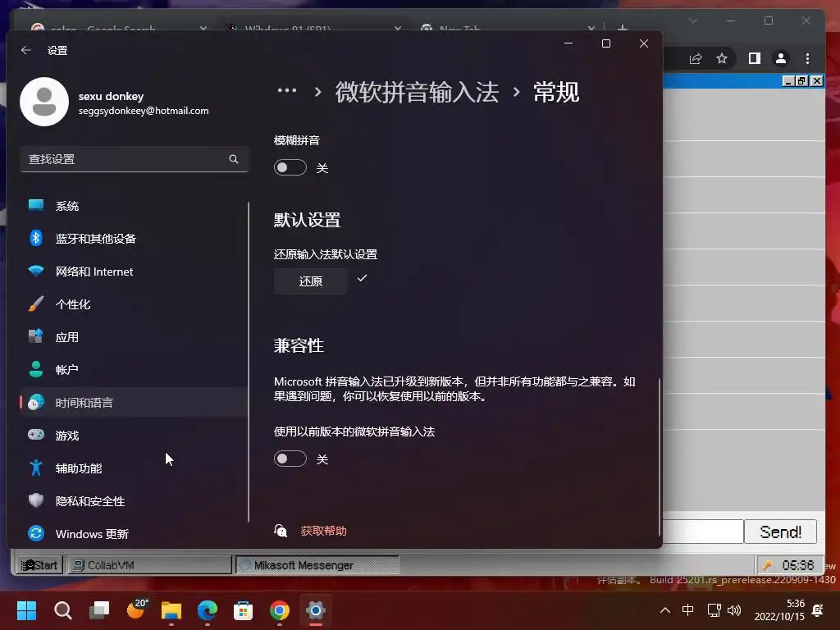The image size is (840, 630).
Task: Expand breadcrumb ellipsis menu
Action: (x=287, y=90)
